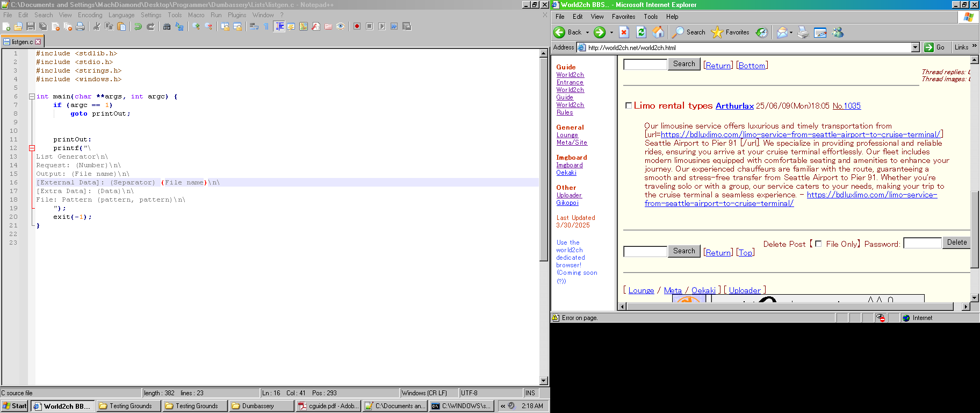Click the Edit page icon in Internet Explorer
Image resolution: width=980 pixels, height=413 pixels.
point(820,32)
